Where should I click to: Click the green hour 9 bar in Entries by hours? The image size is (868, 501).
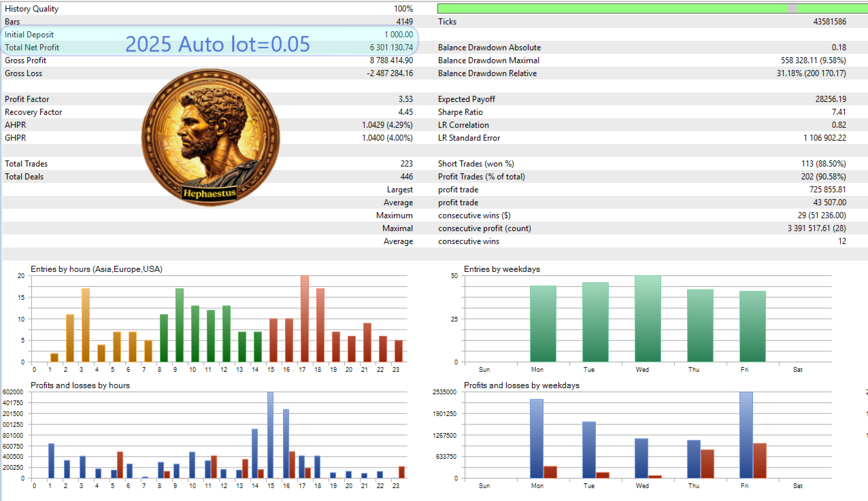[180, 325]
